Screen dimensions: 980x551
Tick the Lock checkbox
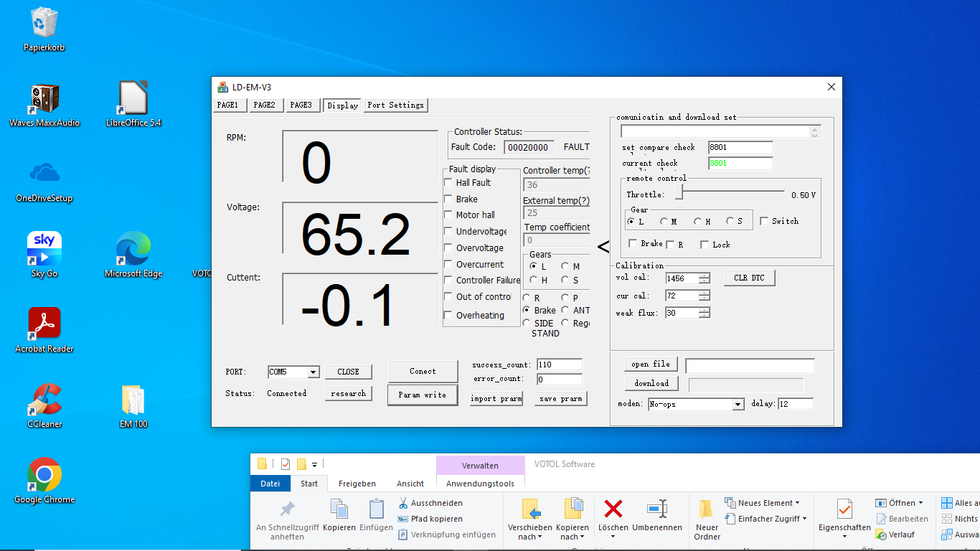705,245
